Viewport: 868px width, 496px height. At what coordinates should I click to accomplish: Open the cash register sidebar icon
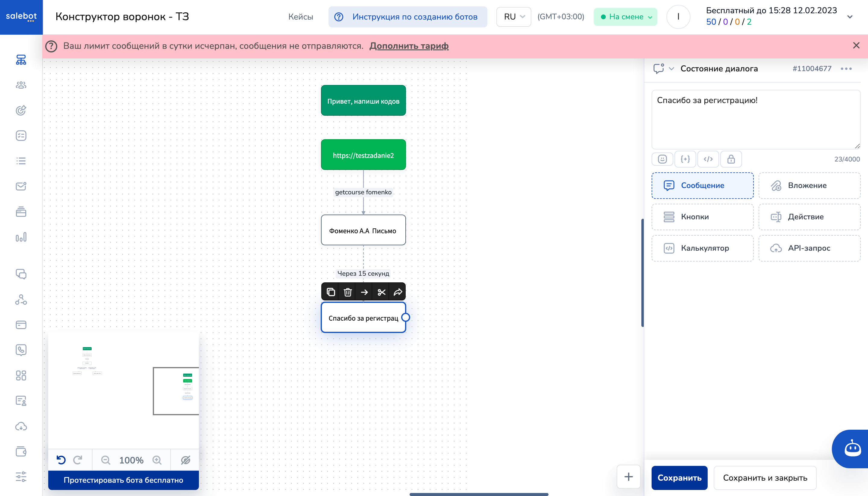pyautogui.click(x=21, y=212)
